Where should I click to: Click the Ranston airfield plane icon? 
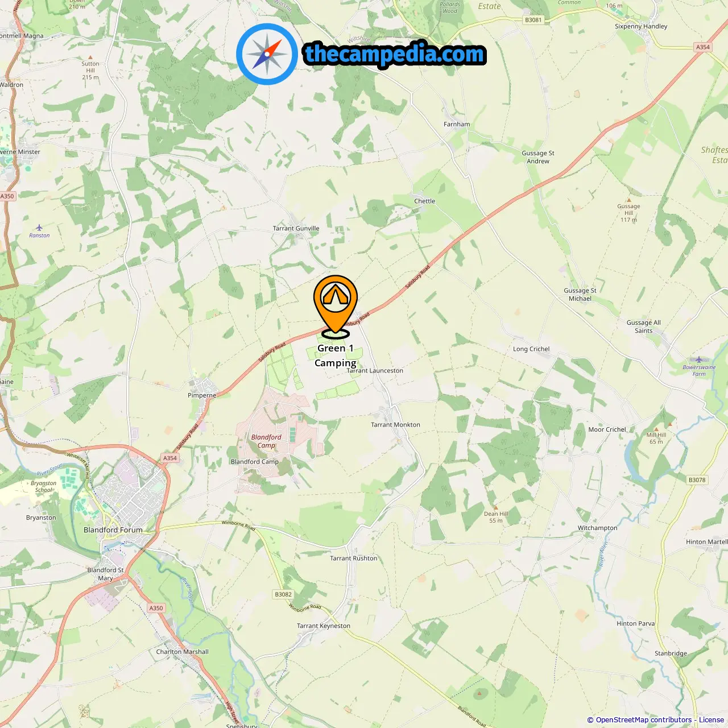(x=39, y=227)
